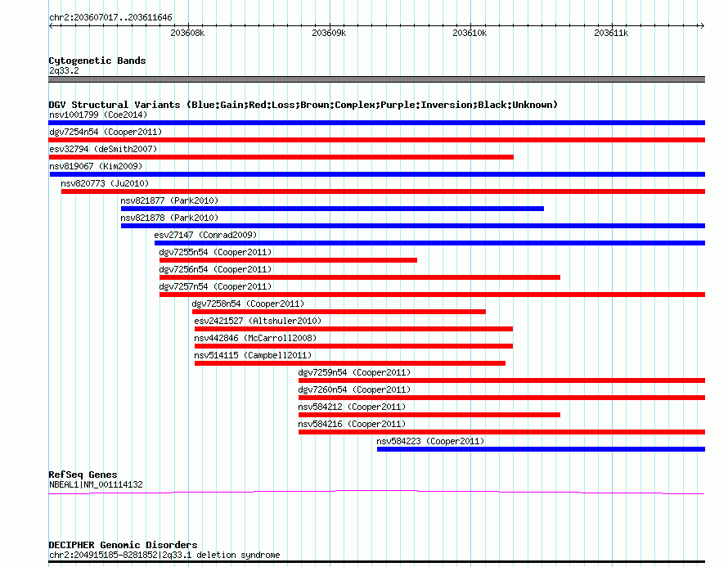Image resolution: width=728 pixels, height=567 pixels.
Task: Open the esv32794 (deSmith2007) variant
Action: [x=103, y=149]
